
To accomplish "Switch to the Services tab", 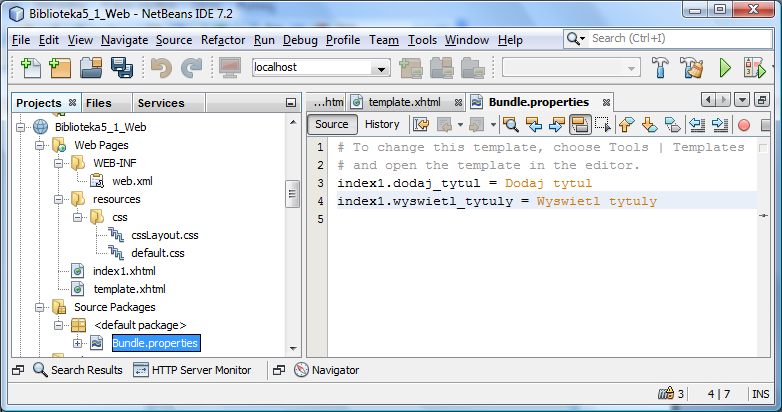I will tap(161, 103).
